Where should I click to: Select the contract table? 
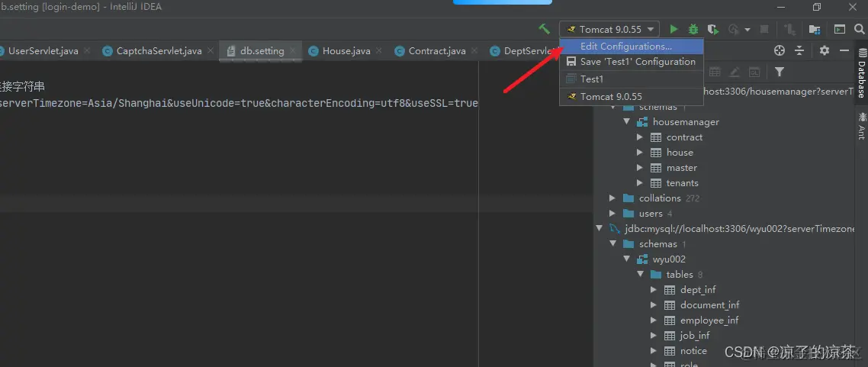tap(684, 137)
